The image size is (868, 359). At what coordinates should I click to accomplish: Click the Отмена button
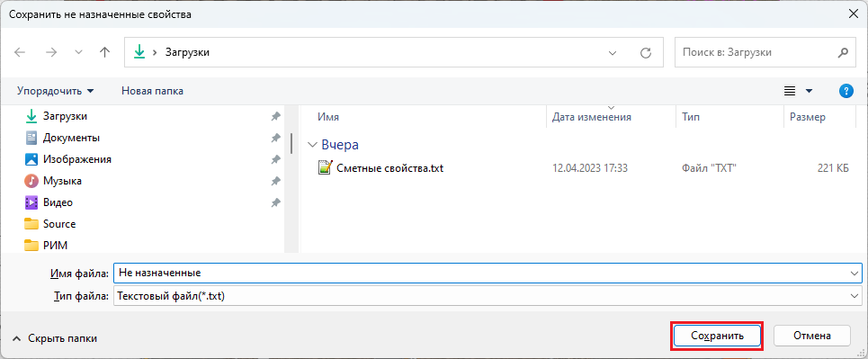[x=812, y=336]
